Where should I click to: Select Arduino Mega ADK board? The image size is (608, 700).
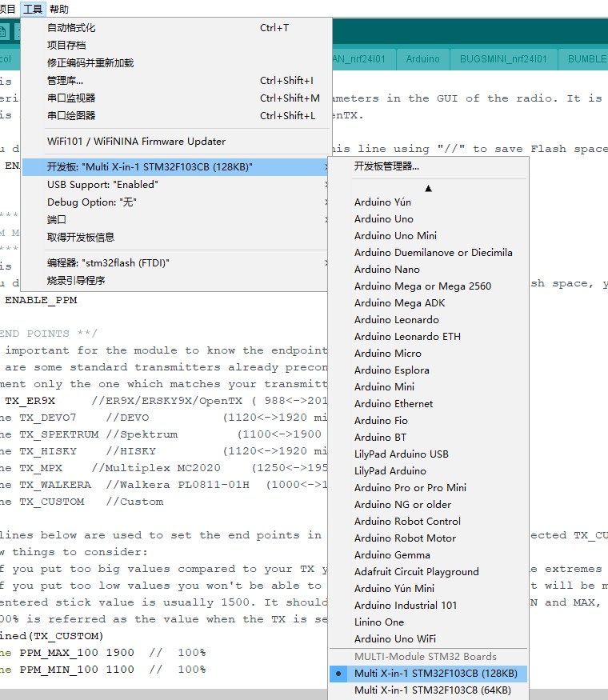click(x=429, y=303)
